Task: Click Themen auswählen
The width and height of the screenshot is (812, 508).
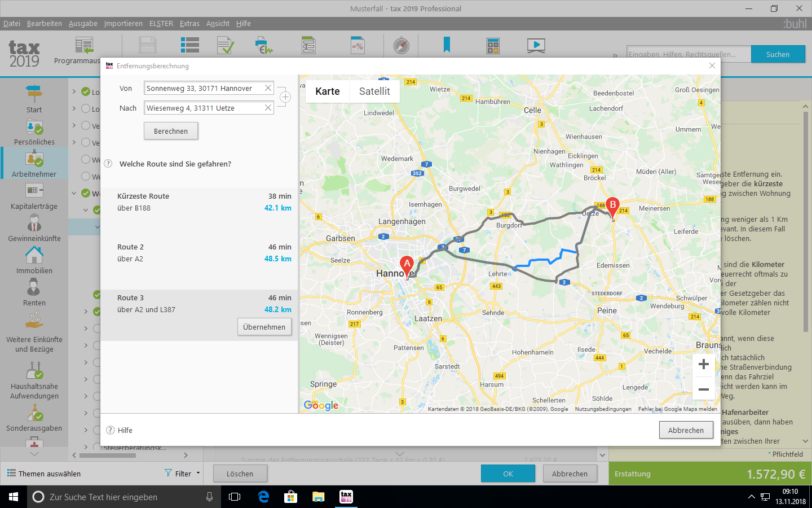Action: 44,474
